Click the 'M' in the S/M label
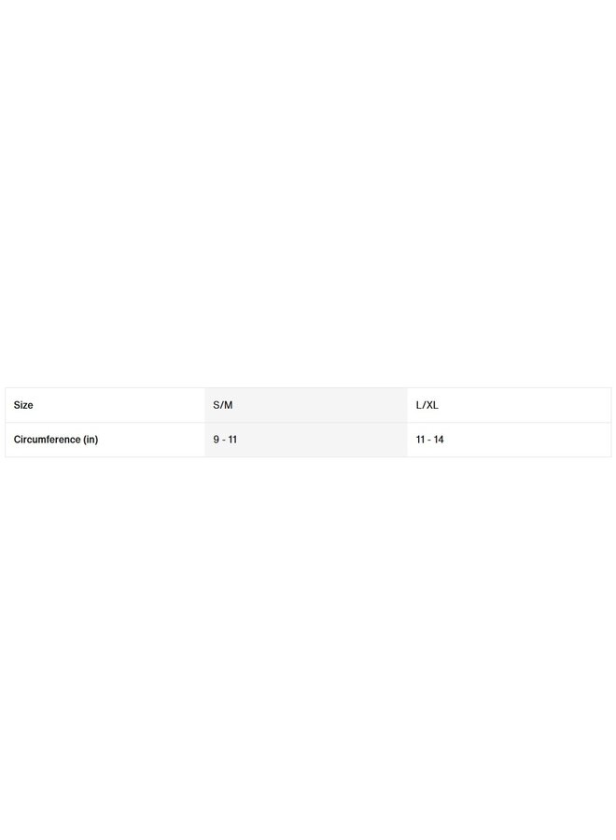 (229, 405)
